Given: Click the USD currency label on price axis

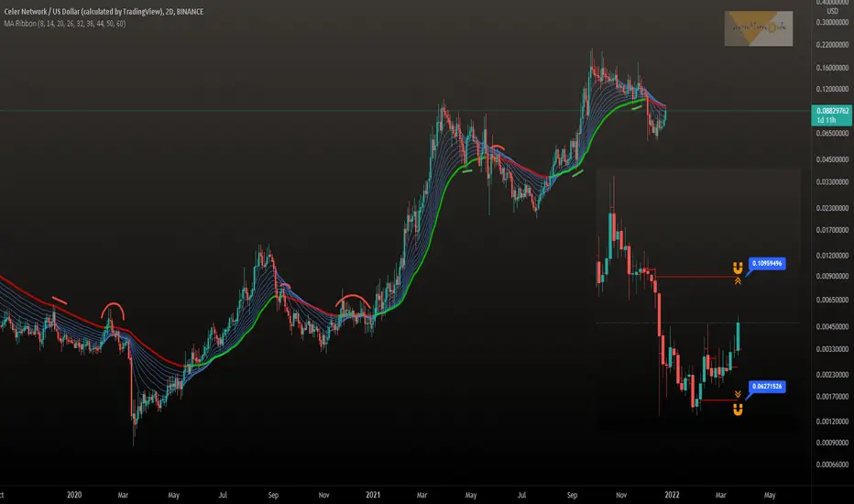Looking at the screenshot, I should click(x=832, y=11).
